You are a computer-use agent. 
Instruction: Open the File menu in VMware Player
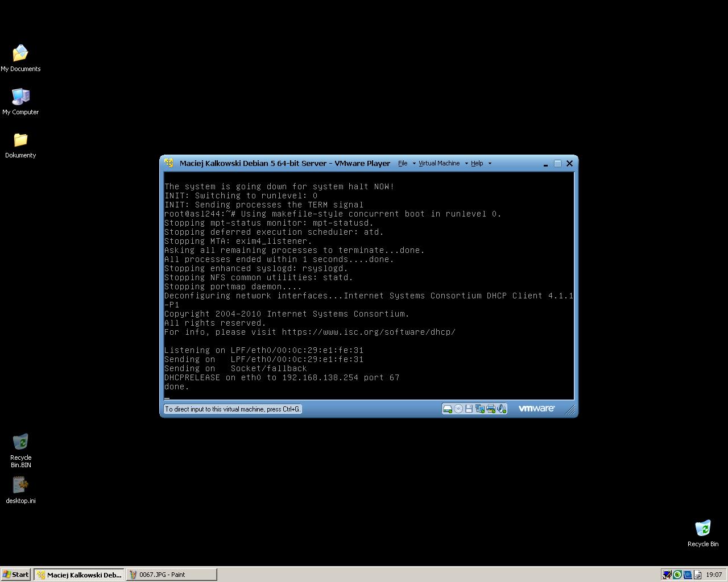[403, 163]
